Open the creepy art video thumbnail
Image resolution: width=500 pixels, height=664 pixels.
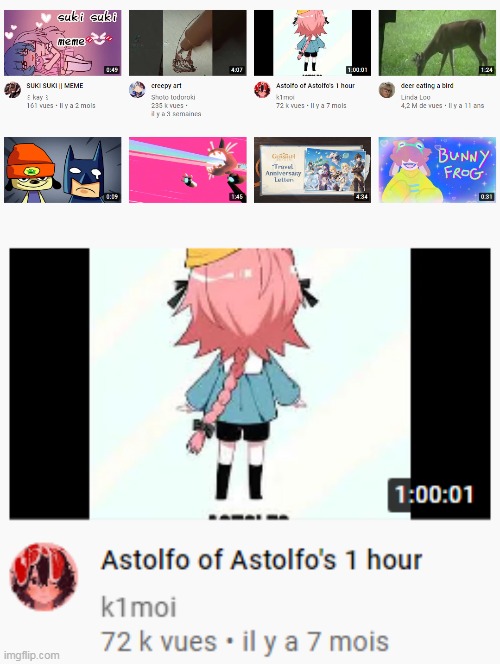point(188,43)
